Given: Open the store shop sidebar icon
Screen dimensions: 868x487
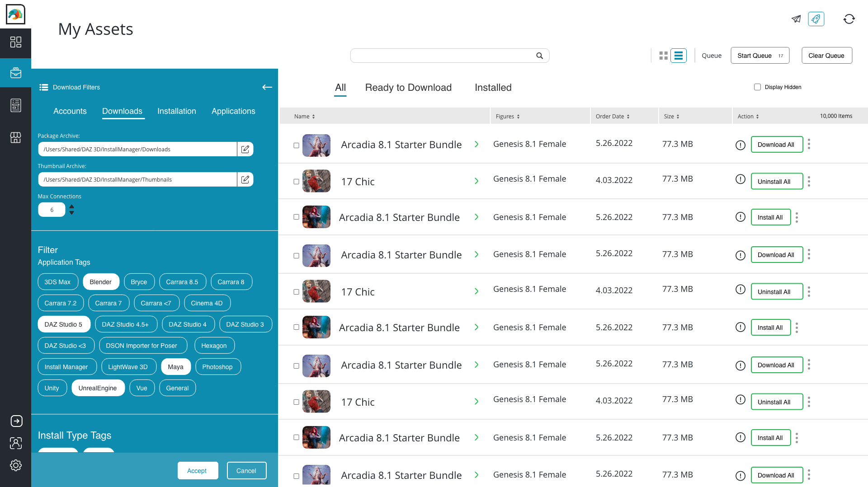Looking at the screenshot, I should coord(16,137).
